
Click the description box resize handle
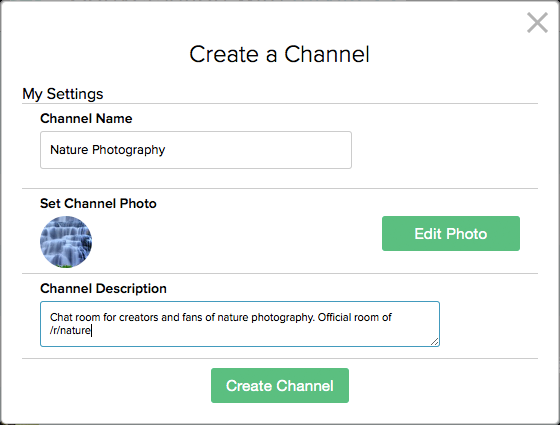pyautogui.click(x=434, y=341)
